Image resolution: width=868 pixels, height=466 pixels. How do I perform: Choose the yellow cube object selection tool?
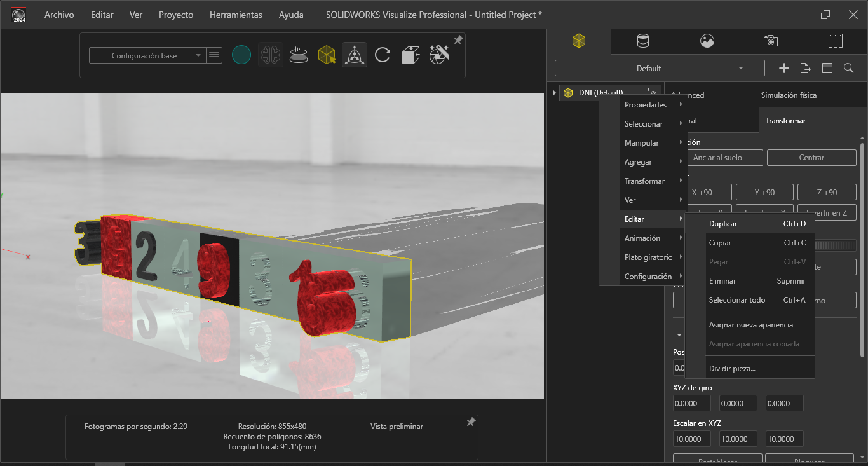coord(327,55)
